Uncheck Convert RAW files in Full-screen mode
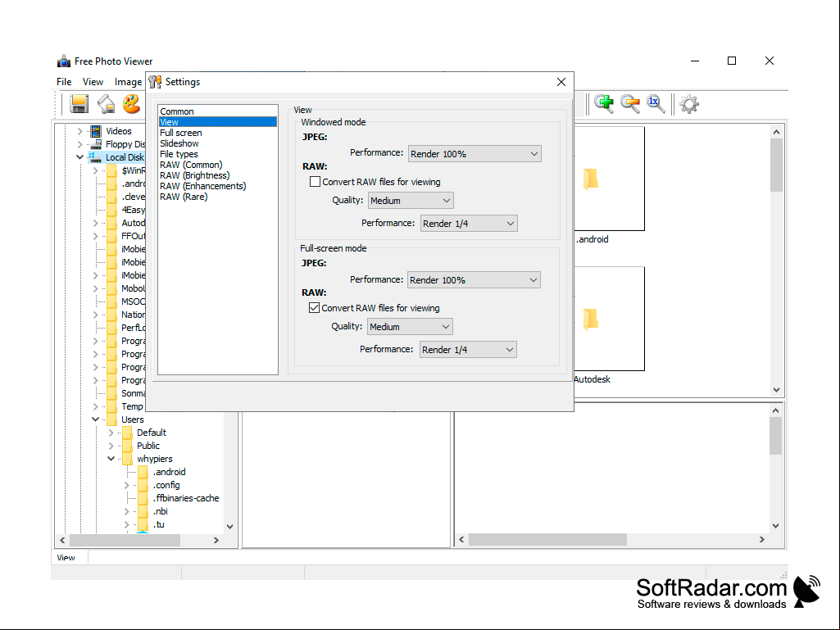 315,308
